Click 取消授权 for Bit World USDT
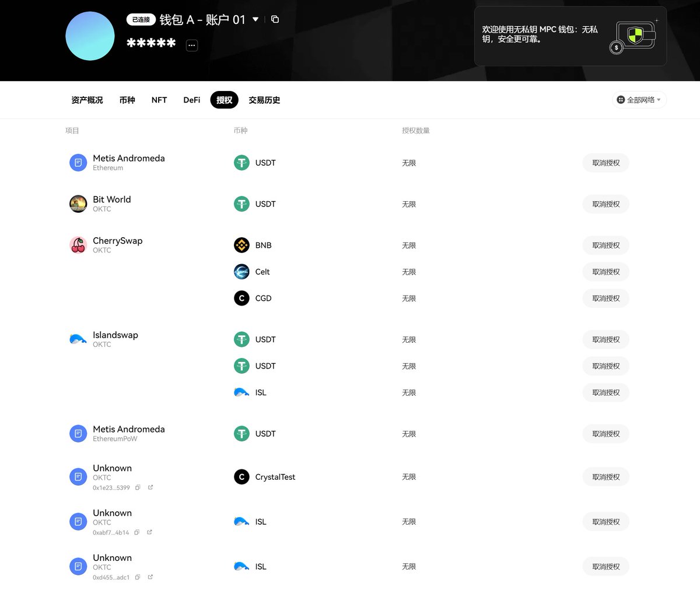This screenshot has height=590, width=700. pos(605,203)
